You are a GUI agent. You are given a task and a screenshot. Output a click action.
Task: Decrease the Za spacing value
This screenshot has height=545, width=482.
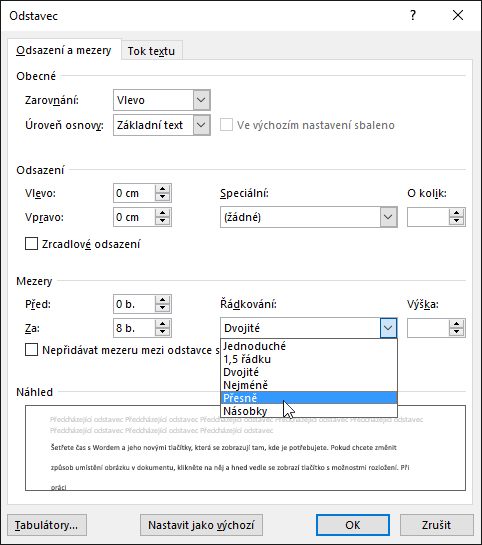[162, 332]
